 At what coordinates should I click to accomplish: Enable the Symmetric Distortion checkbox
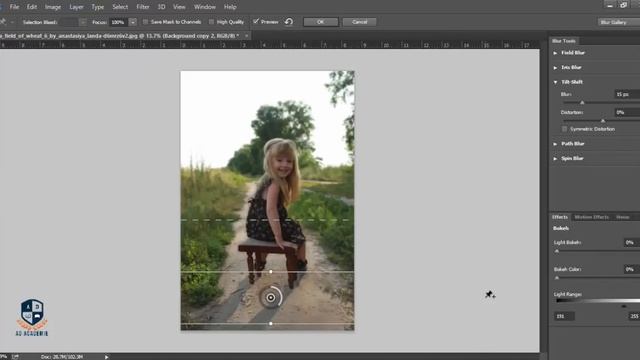(x=564, y=129)
